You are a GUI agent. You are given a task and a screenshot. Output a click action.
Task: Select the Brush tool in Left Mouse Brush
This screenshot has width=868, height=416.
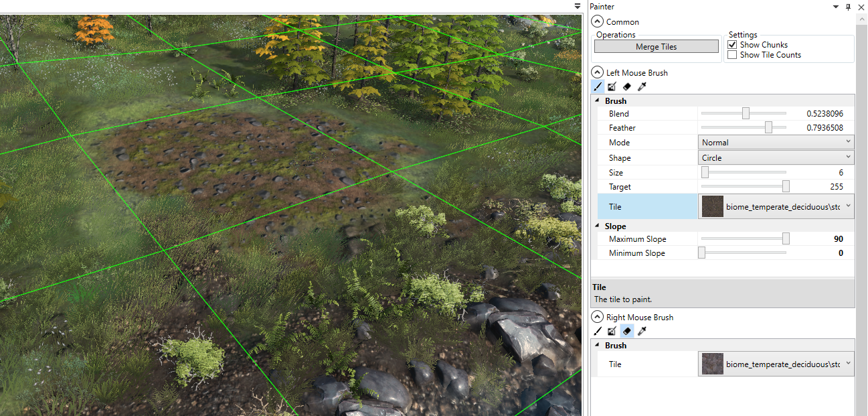click(598, 86)
